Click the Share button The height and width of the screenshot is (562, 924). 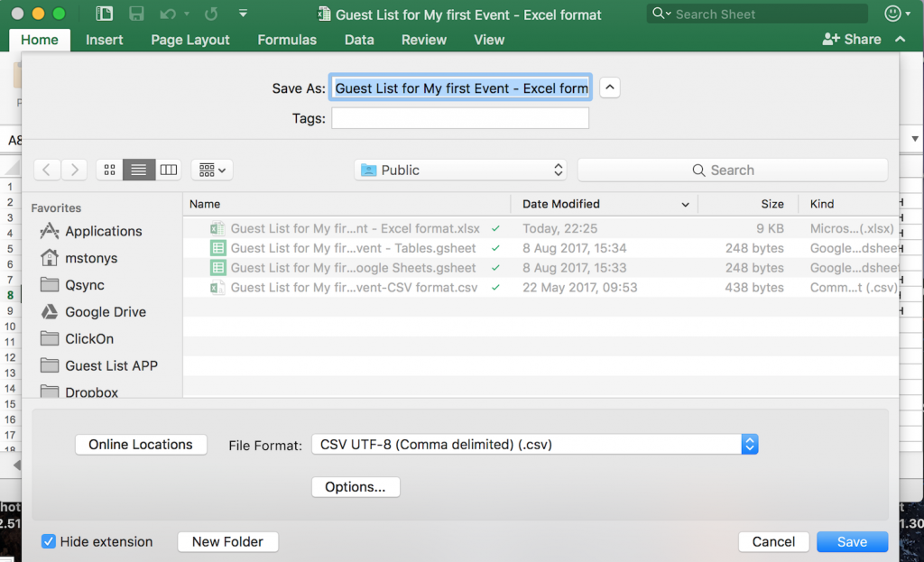click(852, 39)
